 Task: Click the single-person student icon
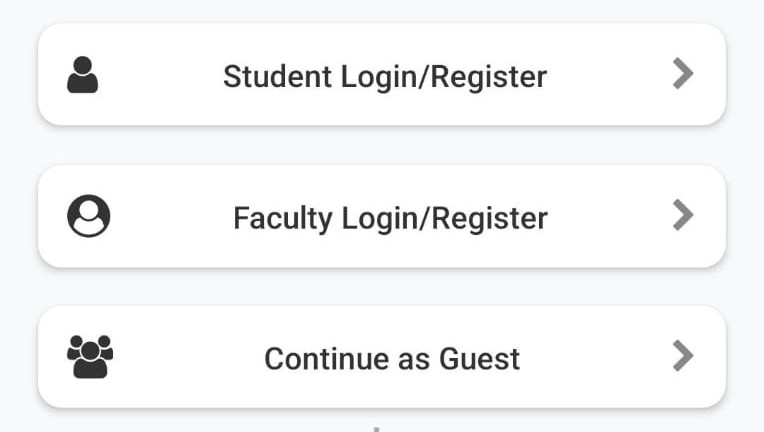click(x=82, y=75)
